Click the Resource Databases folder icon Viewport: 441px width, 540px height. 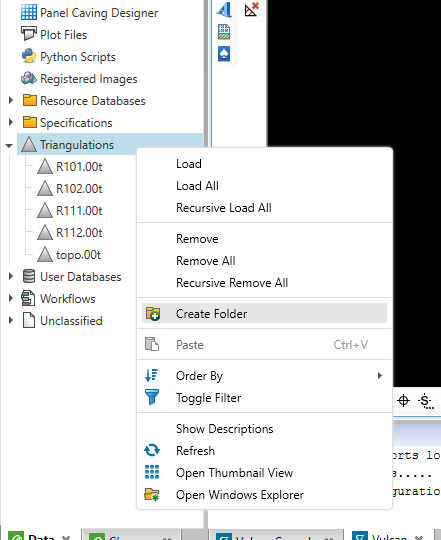(x=29, y=101)
